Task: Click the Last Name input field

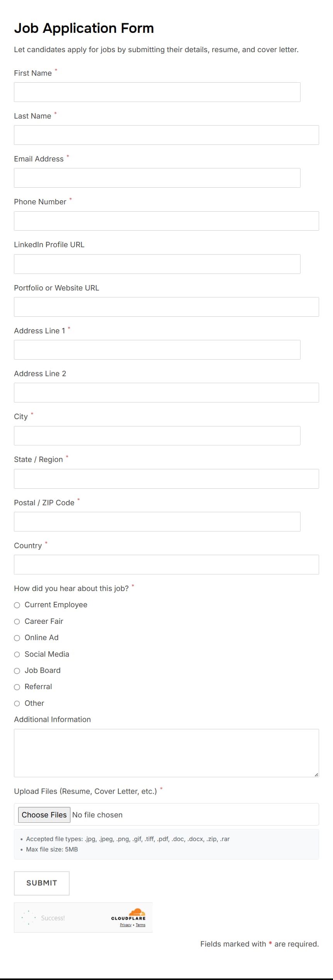Action: pyautogui.click(x=166, y=135)
